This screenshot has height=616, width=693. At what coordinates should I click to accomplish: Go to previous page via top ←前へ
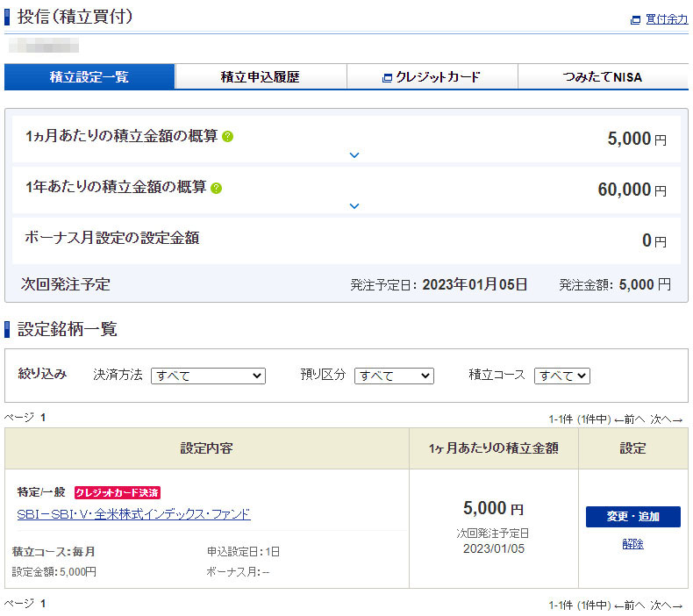(x=630, y=419)
